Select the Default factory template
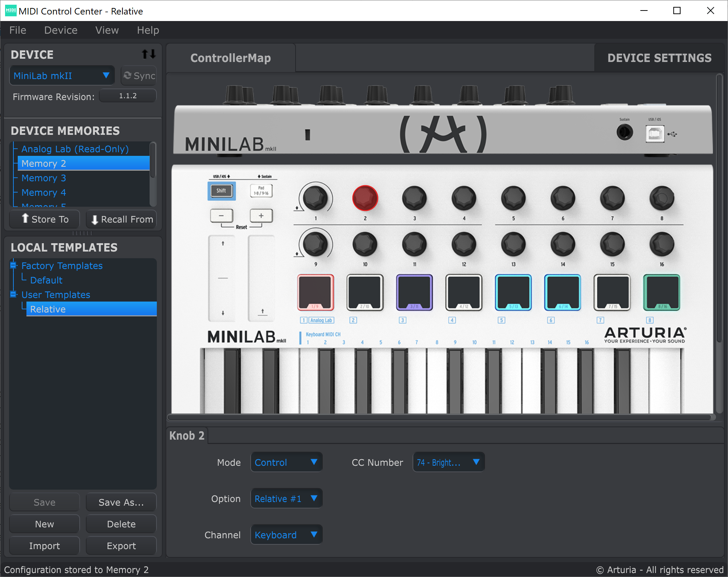728x577 pixels. click(x=46, y=280)
